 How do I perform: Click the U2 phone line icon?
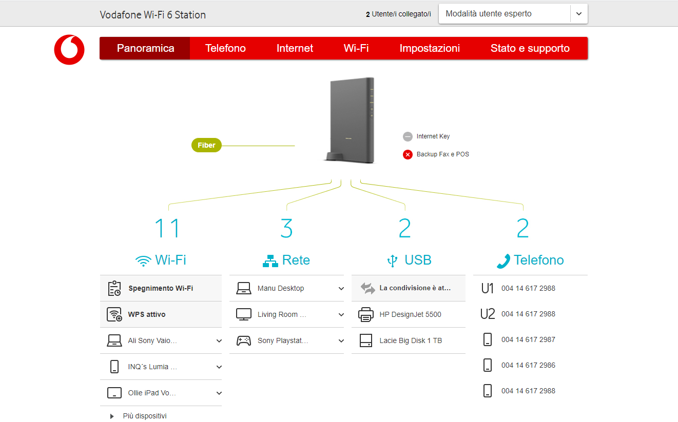[487, 314]
